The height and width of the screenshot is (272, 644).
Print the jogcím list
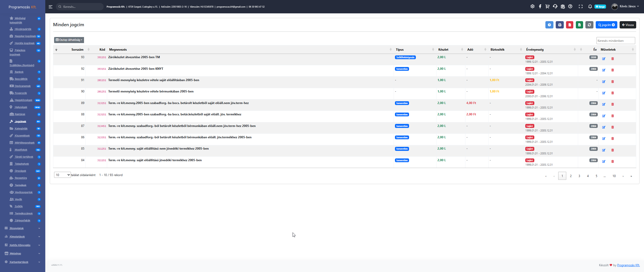tap(559, 25)
